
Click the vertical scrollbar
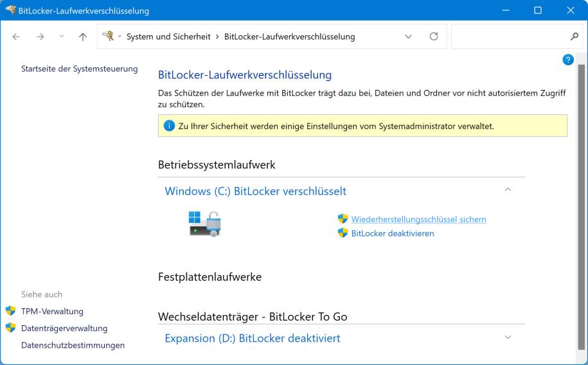click(581, 206)
